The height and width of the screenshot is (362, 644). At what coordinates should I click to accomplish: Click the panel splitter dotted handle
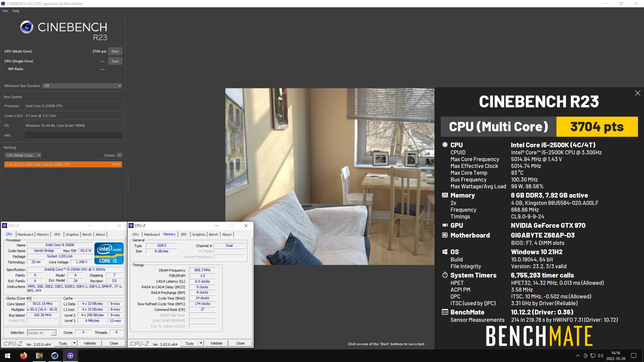click(x=128, y=182)
